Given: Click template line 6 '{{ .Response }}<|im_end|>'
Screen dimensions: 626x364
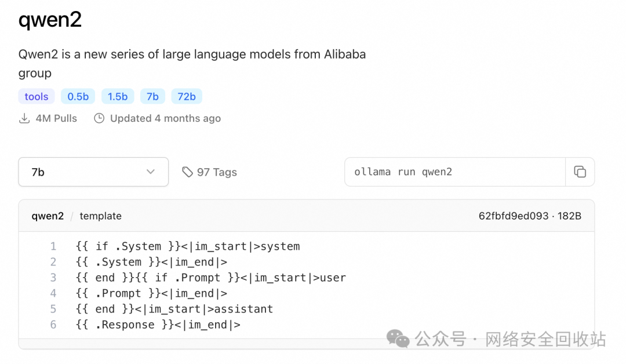Looking at the screenshot, I should click(x=158, y=325).
